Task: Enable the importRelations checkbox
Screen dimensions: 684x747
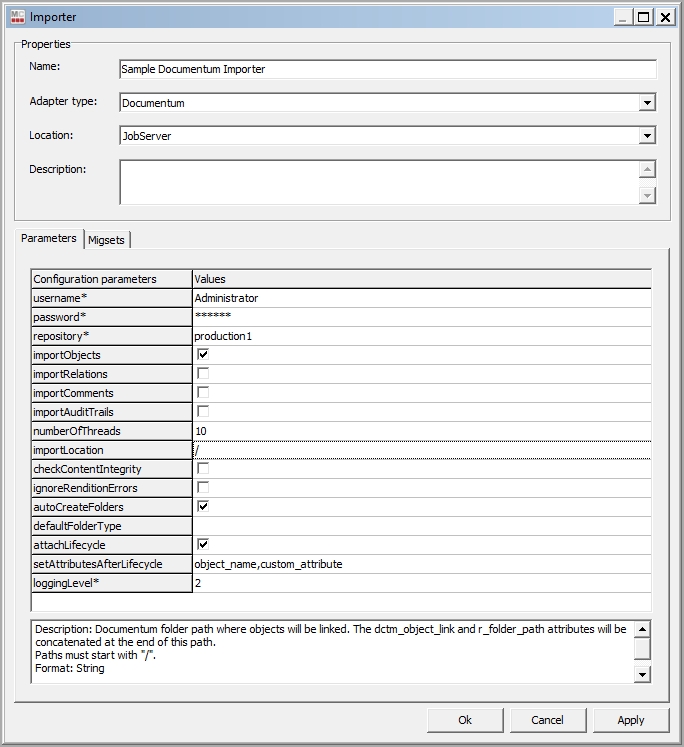Action: click(203, 374)
